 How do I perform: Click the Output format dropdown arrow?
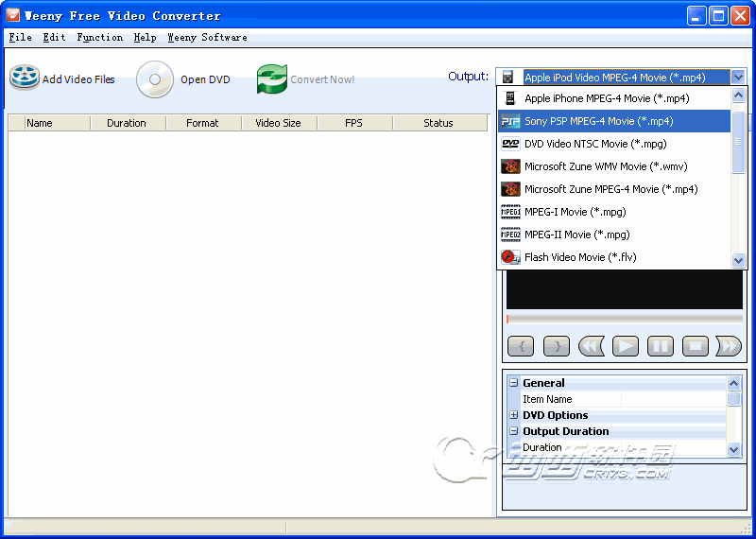click(738, 78)
